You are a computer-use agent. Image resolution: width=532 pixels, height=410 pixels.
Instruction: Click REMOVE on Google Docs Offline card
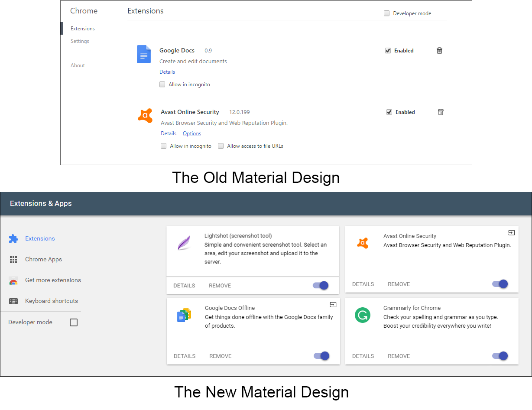(221, 356)
